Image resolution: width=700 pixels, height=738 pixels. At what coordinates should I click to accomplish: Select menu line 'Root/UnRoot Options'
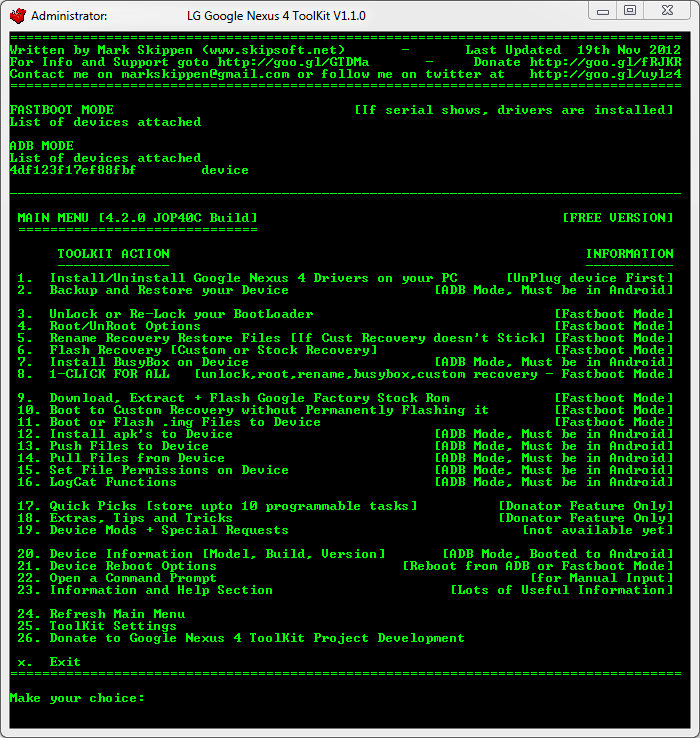pyautogui.click(x=125, y=326)
